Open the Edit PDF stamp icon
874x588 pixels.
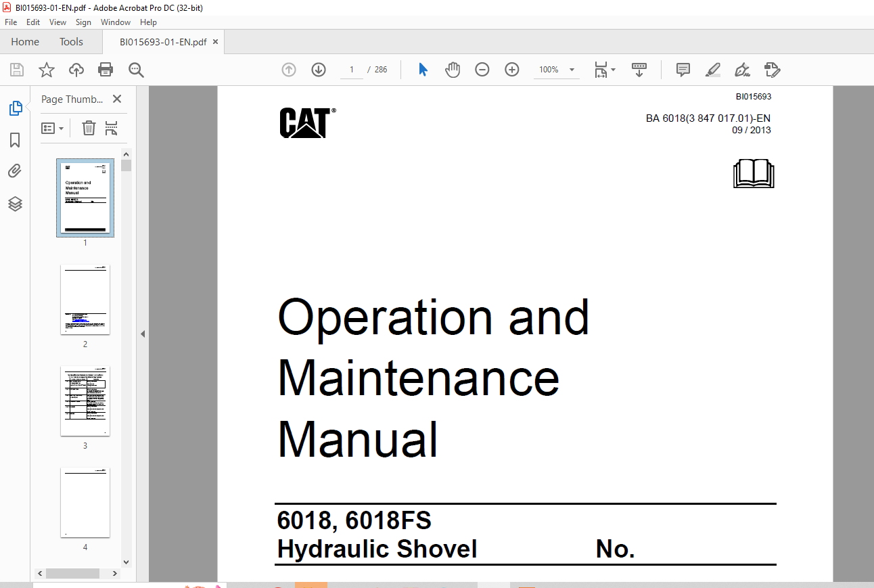(772, 70)
